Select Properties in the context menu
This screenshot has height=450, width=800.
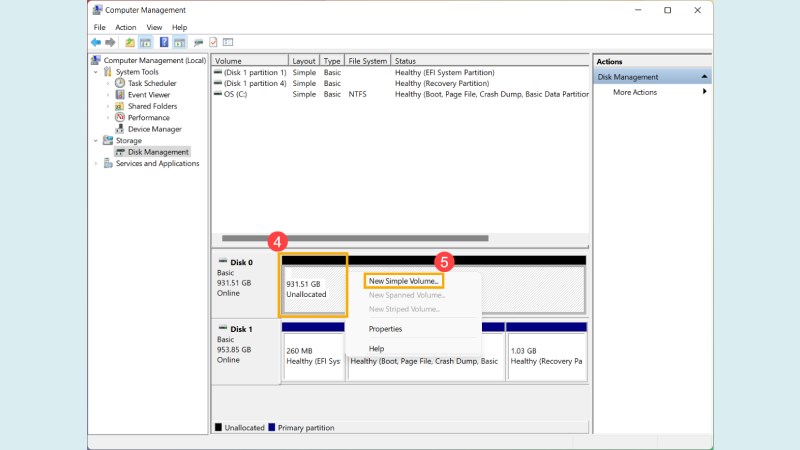pos(386,328)
